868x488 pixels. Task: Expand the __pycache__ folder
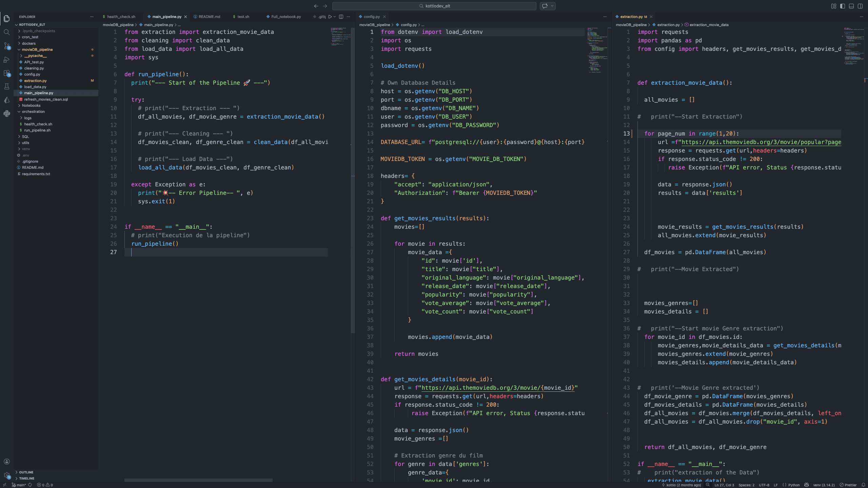(x=56, y=56)
